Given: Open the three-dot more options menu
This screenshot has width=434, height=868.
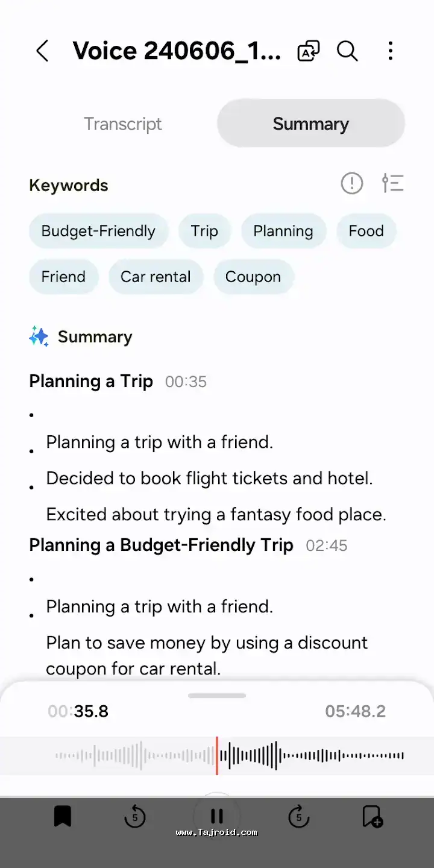Looking at the screenshot, I should pos(391,51).
